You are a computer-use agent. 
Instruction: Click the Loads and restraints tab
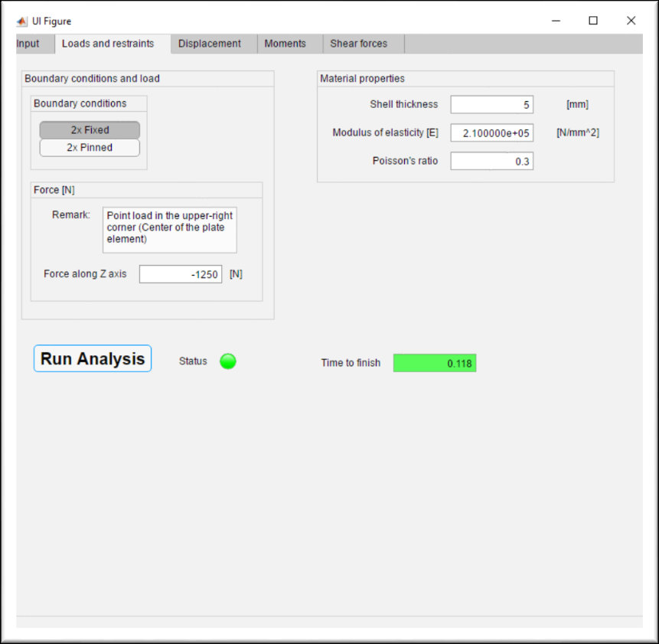point(108,44)
